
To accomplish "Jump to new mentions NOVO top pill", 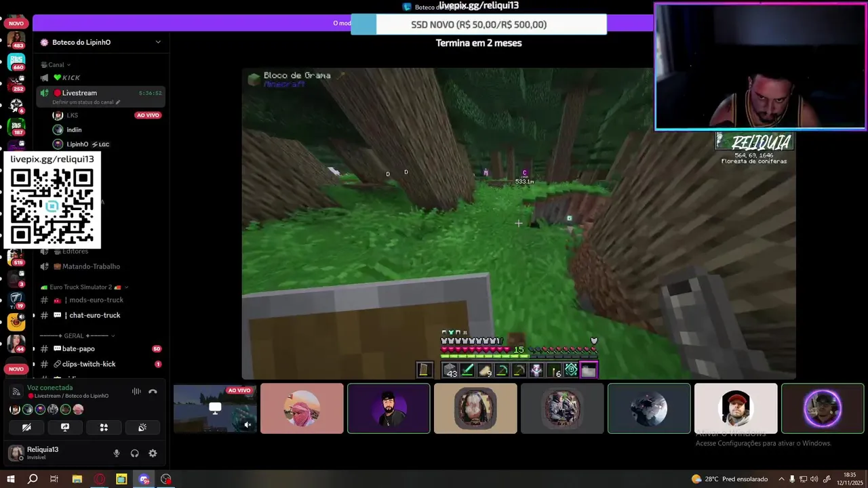I will [16, 23].
